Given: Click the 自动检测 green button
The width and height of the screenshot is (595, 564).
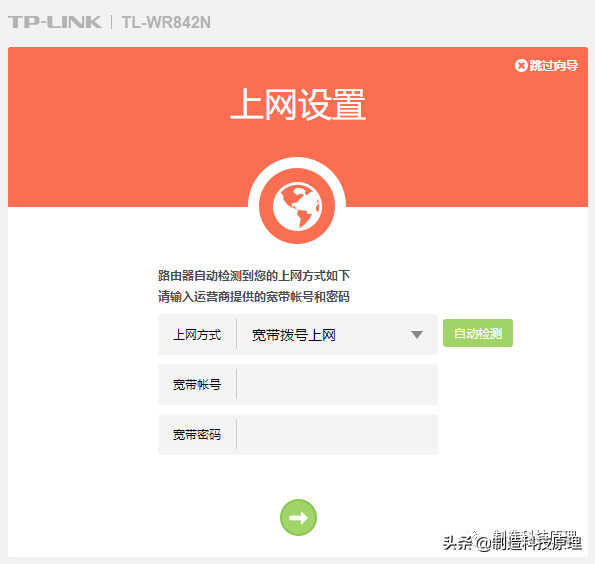Looking at the screenshot, I should [x=478, y=333].
